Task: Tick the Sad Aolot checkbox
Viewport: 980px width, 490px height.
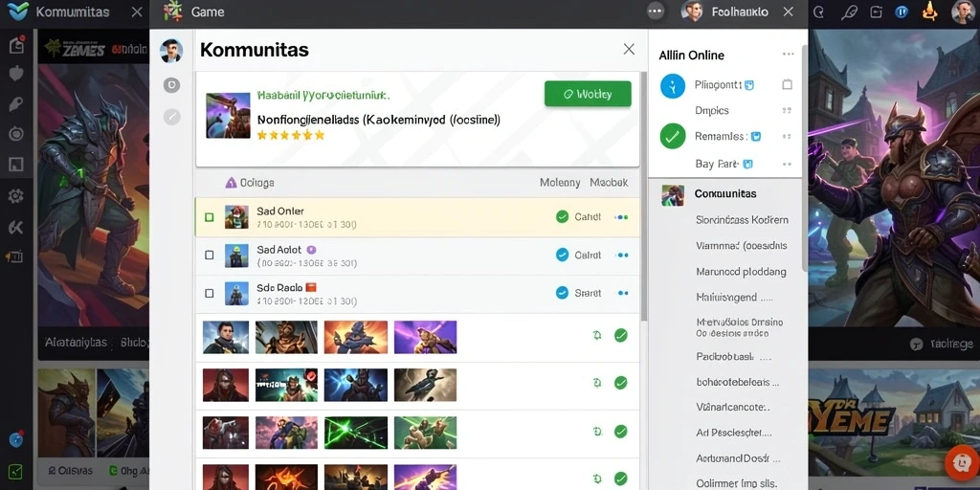Action: tap(210, 255)
